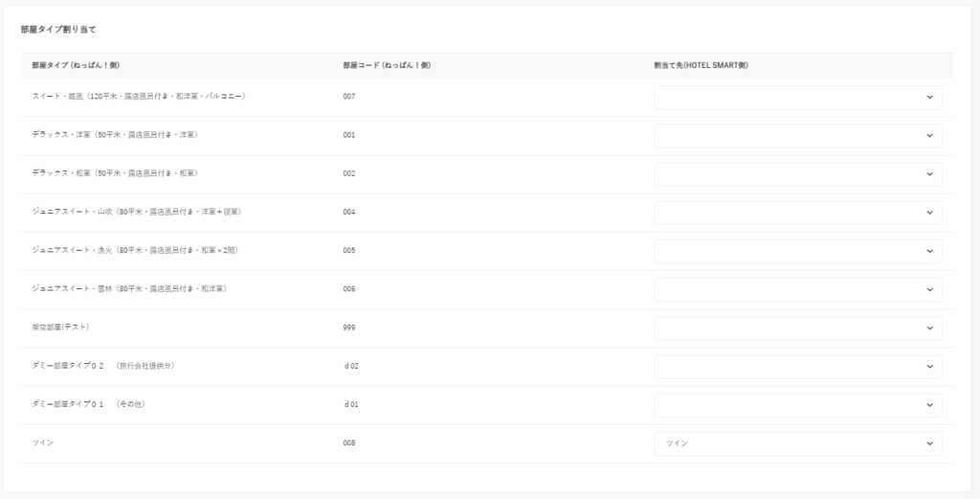The height and width of the screenshot is (499, 980).
Task: Click the room code 999 cell
Action: pos(349,328)
